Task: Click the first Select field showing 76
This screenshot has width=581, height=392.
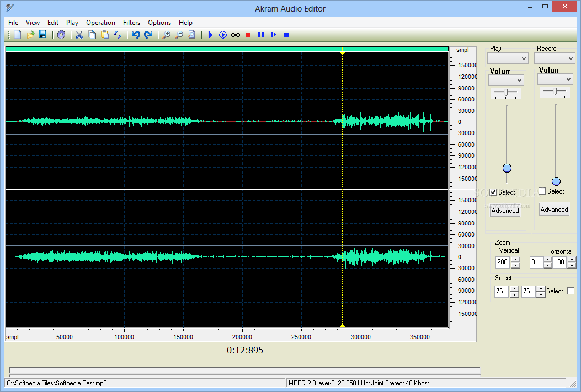Action: pos(502,291)
